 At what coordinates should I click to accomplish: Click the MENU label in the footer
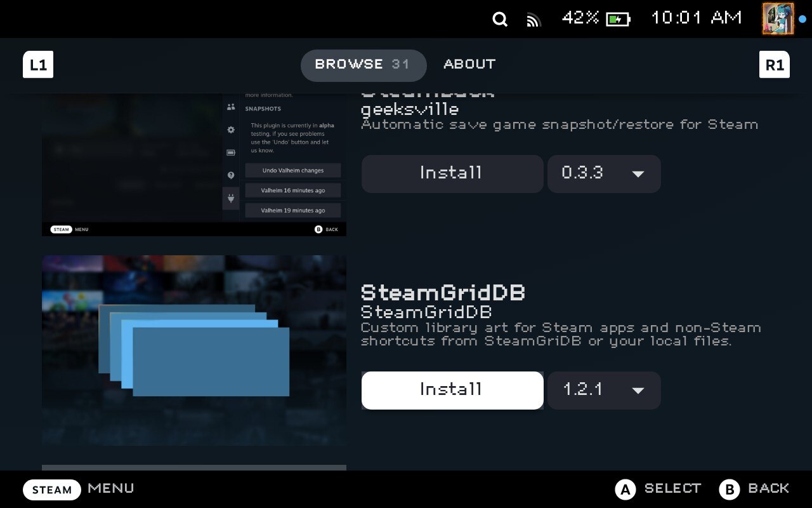tap(111, 488)
